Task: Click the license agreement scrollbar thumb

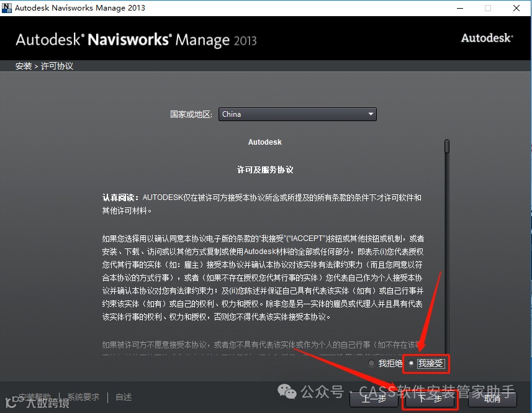Action: pyautogui.click(x=447, y=147)
